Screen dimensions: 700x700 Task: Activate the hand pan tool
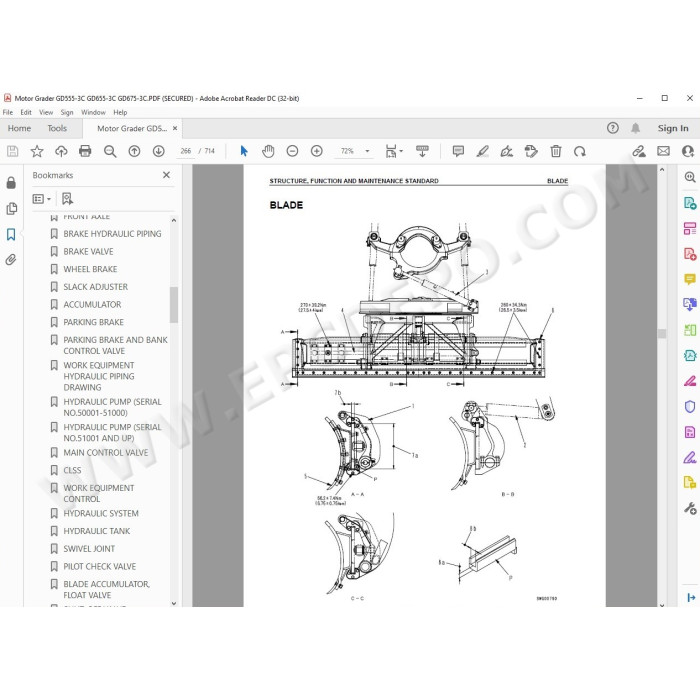268,151
